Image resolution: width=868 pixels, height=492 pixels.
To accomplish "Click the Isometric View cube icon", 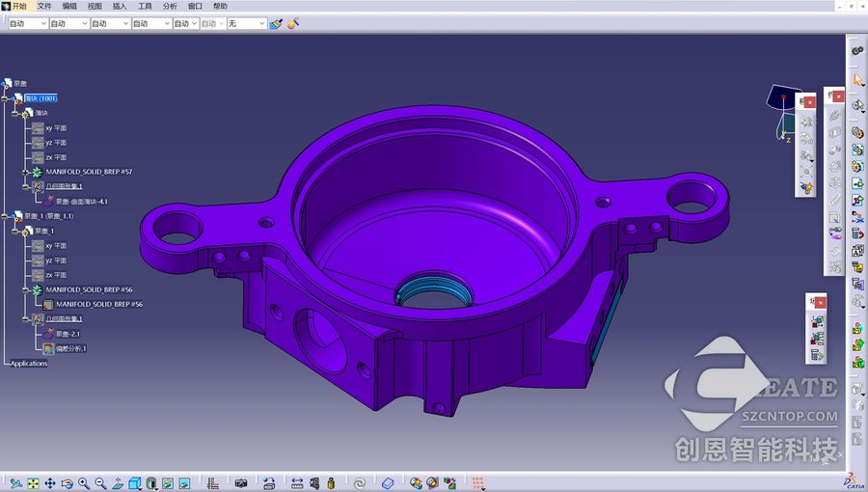I will 134,483.
